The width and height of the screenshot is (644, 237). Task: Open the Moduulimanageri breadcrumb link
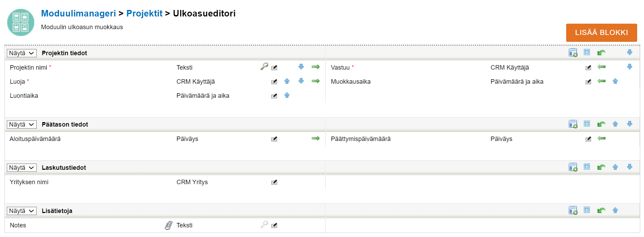78,13
